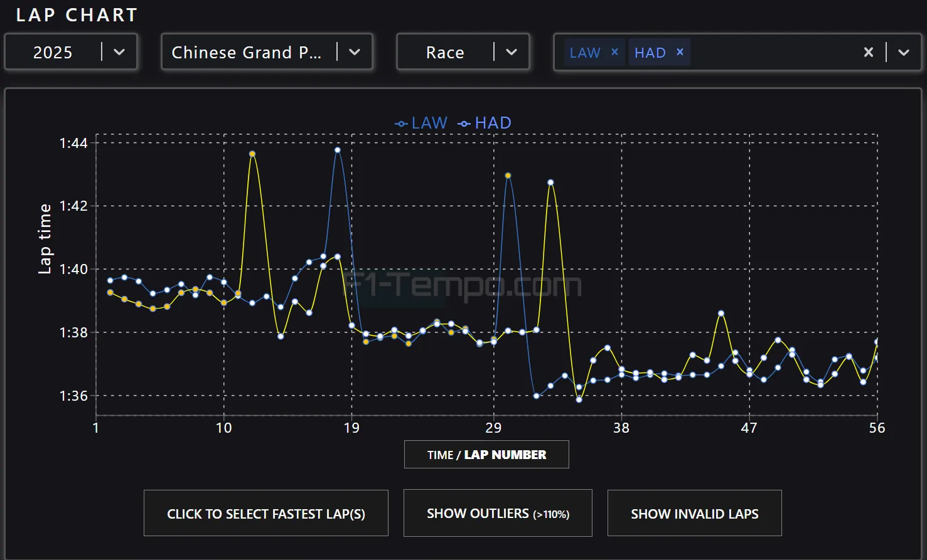The image size is (927, 560).
Task: Click the yellow spike point at lap 45
Action: click(x=721, y=313)
